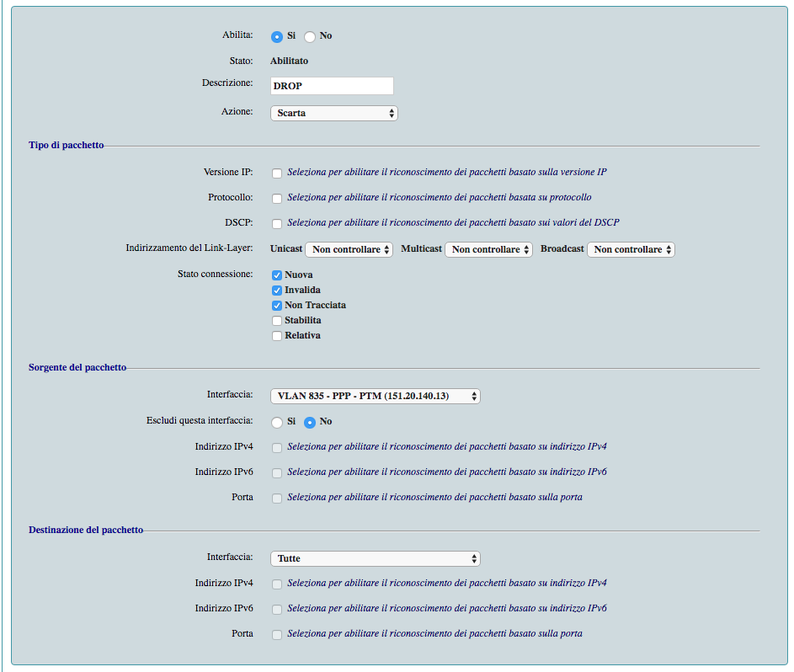Enable the Protocollo checkbox
This screenshot has height=672, width=794.
coord(276,199)
